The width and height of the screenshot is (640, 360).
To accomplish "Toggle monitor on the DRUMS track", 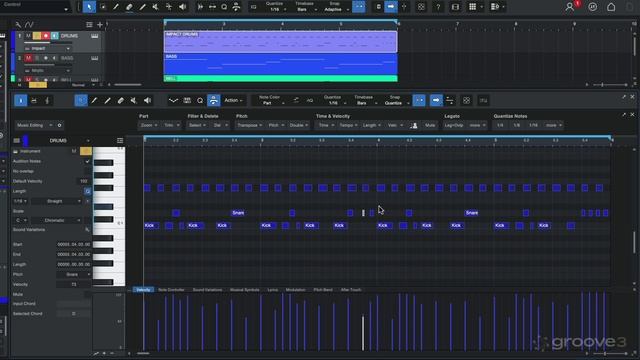I will (54, 36).
